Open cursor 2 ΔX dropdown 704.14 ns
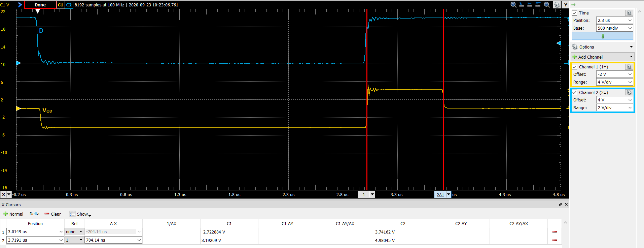644x248 pixels. 139,240
